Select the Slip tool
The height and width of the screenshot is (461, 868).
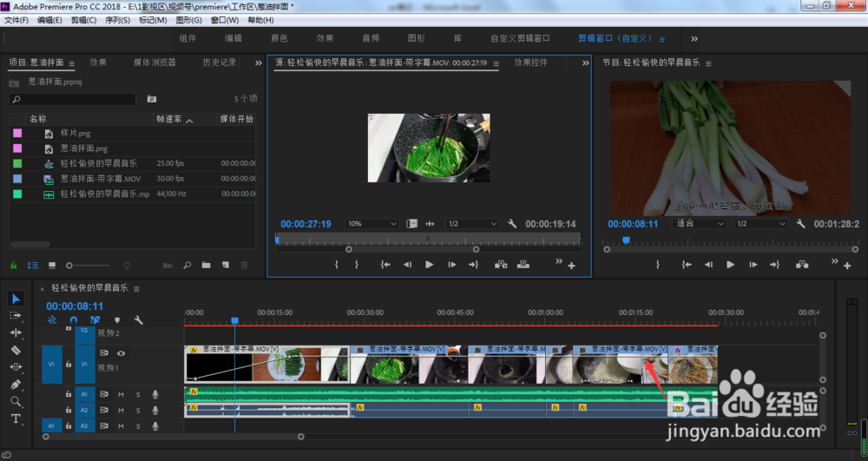pyautogui.click(x=16, y=367)
